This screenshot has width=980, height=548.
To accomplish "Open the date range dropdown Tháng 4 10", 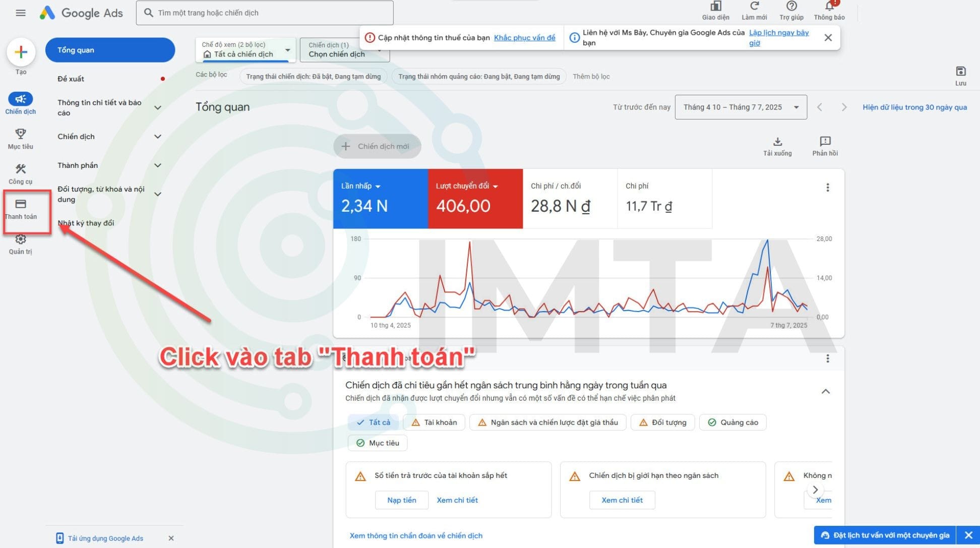I will pos(741,107).
